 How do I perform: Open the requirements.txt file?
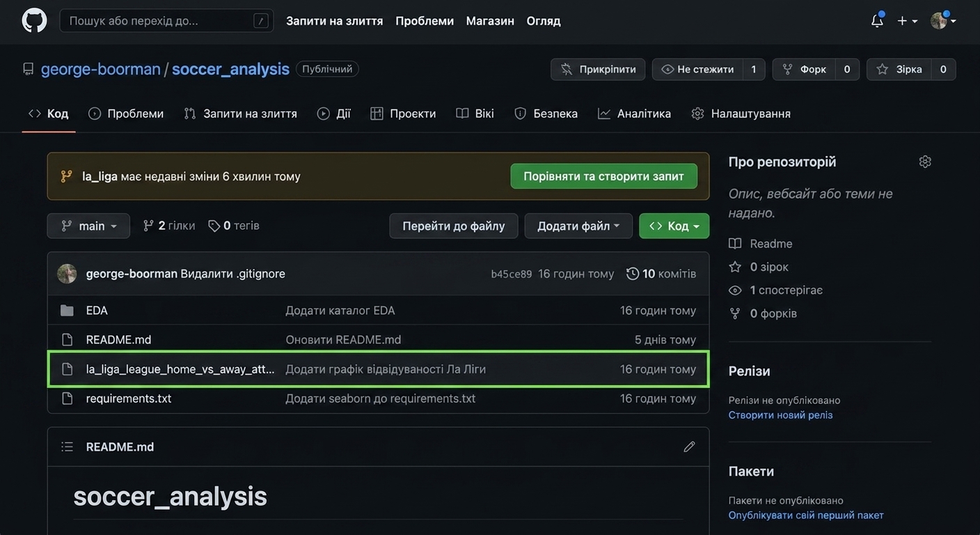(x=129, y=398)
